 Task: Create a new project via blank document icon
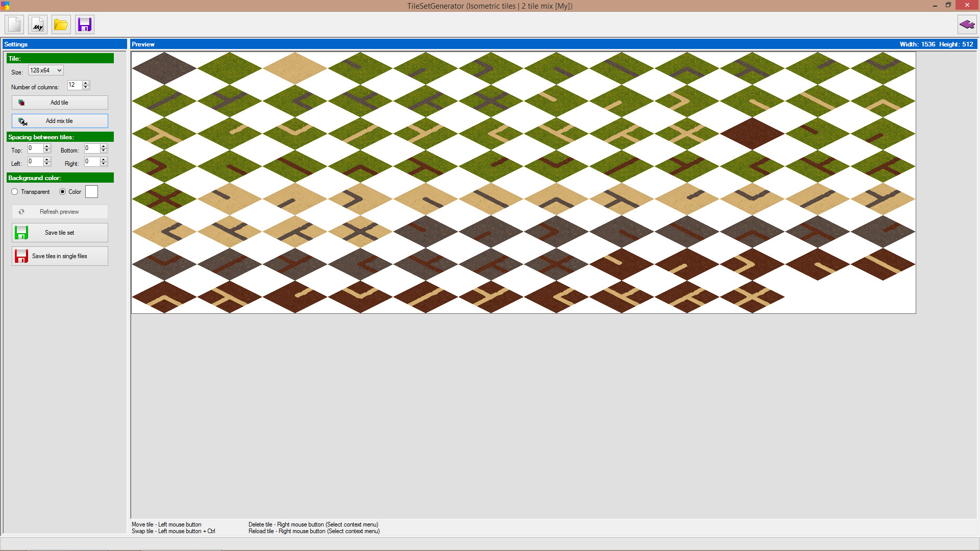pos(14,24)
